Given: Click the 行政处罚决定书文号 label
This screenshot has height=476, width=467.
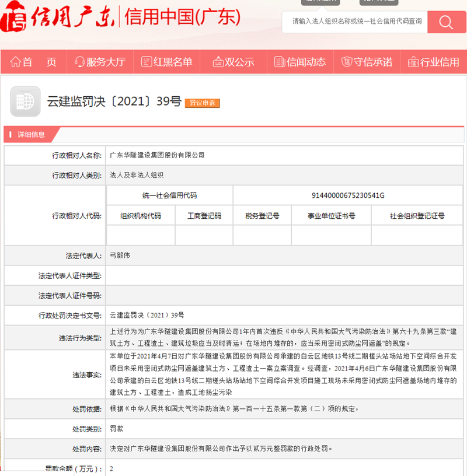Looking at the screenshot, I should tap(70, 316).
